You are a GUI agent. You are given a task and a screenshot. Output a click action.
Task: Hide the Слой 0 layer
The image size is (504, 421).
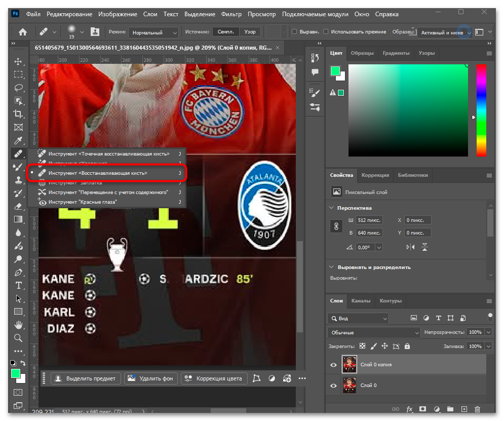(334, 386)
